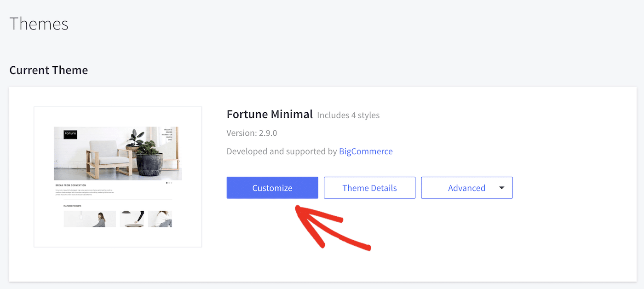644x289 pixels.
Task: Visit the BigCommerce support link
Action: 366,151
